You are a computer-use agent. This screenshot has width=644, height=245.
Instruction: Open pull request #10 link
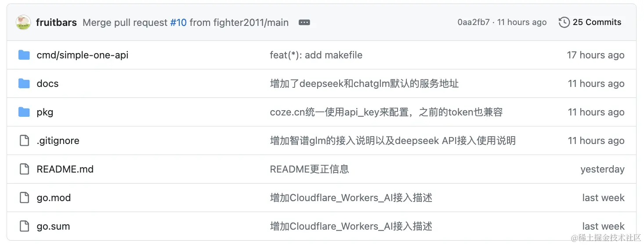pos(178,22)
